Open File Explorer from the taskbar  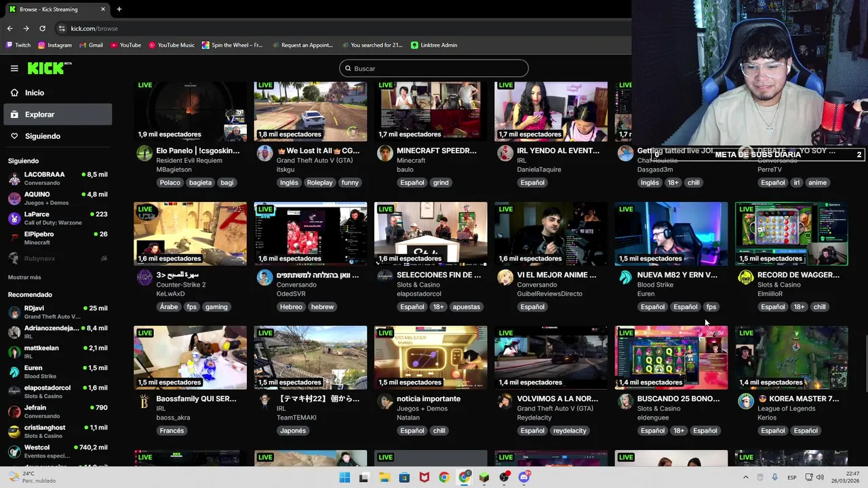(384, 477)
